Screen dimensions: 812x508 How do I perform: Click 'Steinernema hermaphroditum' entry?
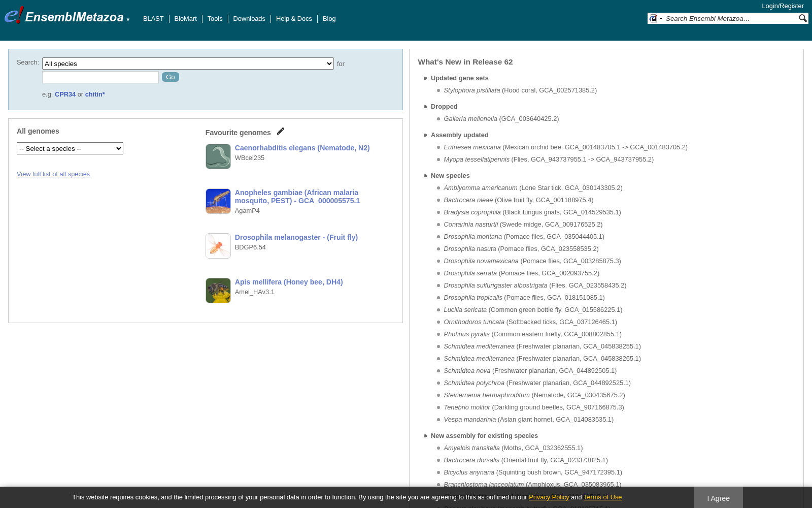tap(534, 395)
